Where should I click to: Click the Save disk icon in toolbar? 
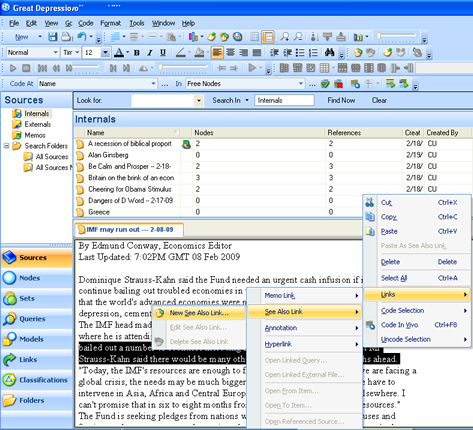[52, 37]
